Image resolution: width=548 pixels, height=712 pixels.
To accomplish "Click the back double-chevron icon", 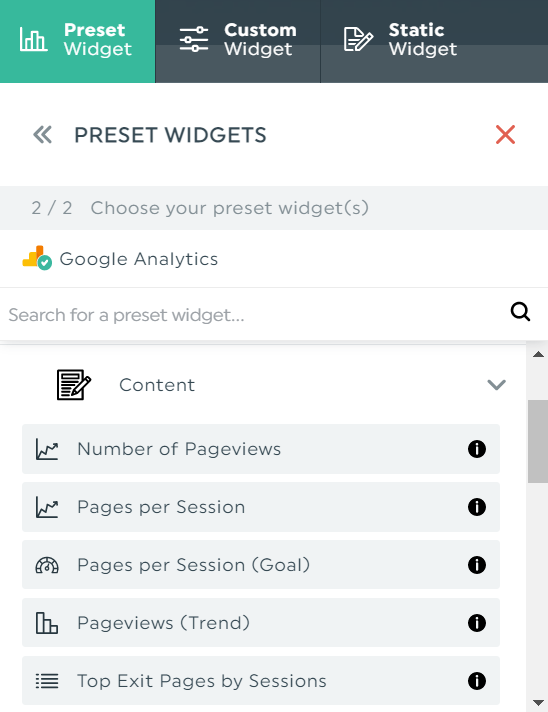I will click(43, 135).
